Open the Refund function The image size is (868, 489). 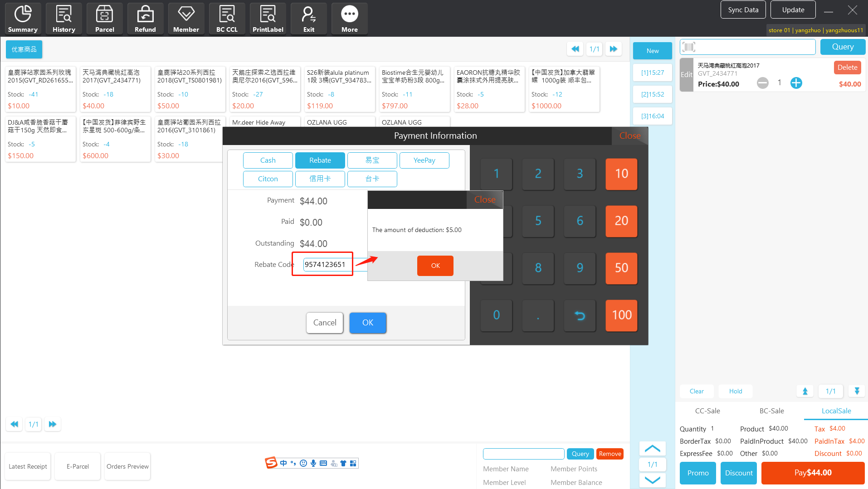tap(145, 19)
